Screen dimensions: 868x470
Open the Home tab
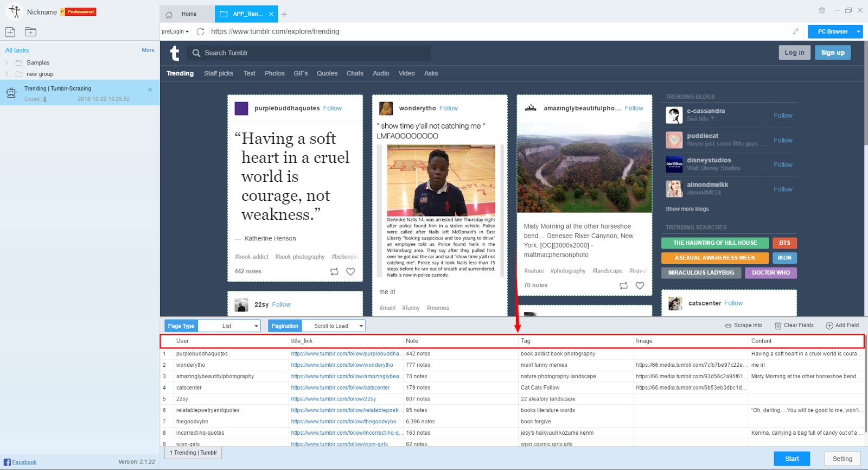(x=187, y=14)
